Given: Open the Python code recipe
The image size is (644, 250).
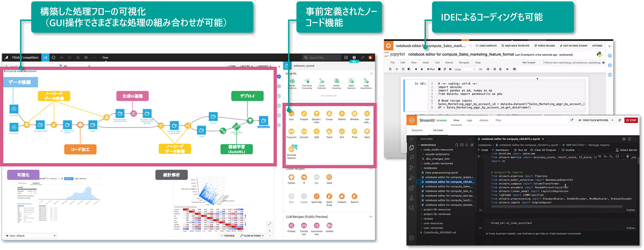Looking at the screenshot, I should [x=291, y=178].
